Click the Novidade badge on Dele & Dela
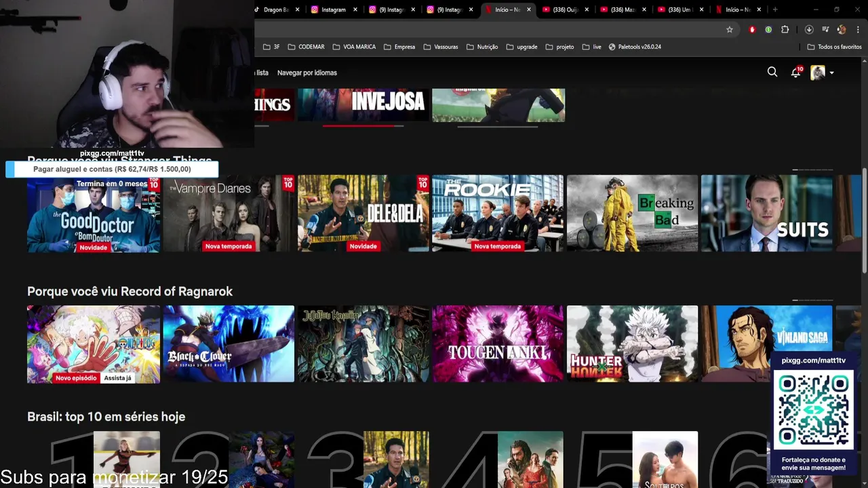 click(x=363, y=247)
